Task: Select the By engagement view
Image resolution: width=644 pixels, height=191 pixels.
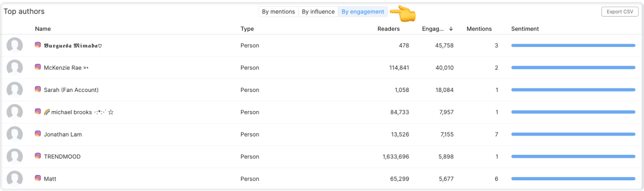Action: (363, 12)
